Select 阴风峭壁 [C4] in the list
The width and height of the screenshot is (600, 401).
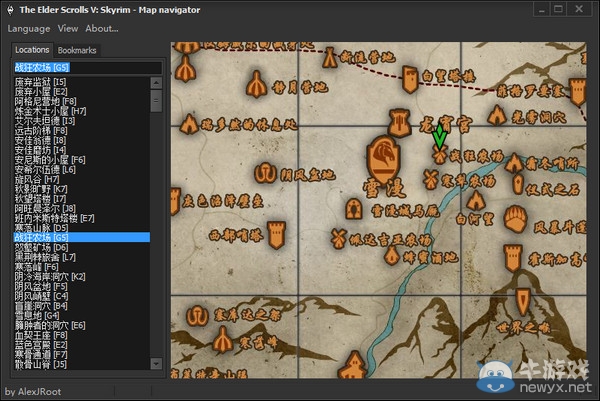[x=82, y=296]
